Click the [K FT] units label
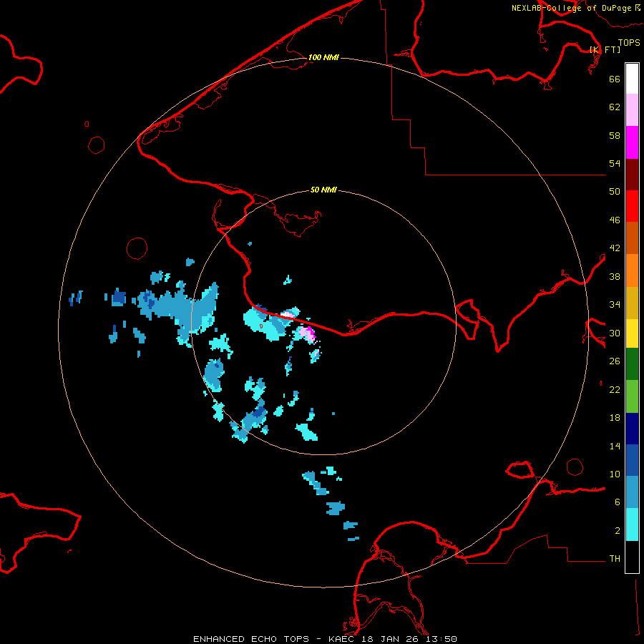This screenshot has height=644, width=644. coord(605,49)
